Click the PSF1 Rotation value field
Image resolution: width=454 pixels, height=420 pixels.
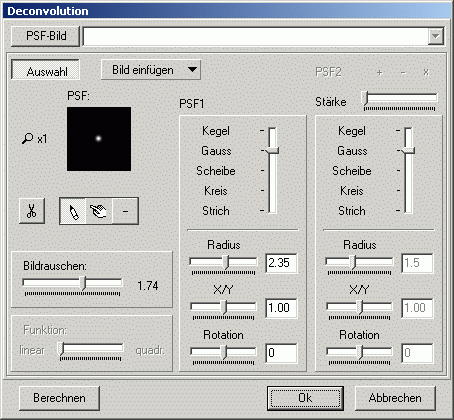point(281,353)
